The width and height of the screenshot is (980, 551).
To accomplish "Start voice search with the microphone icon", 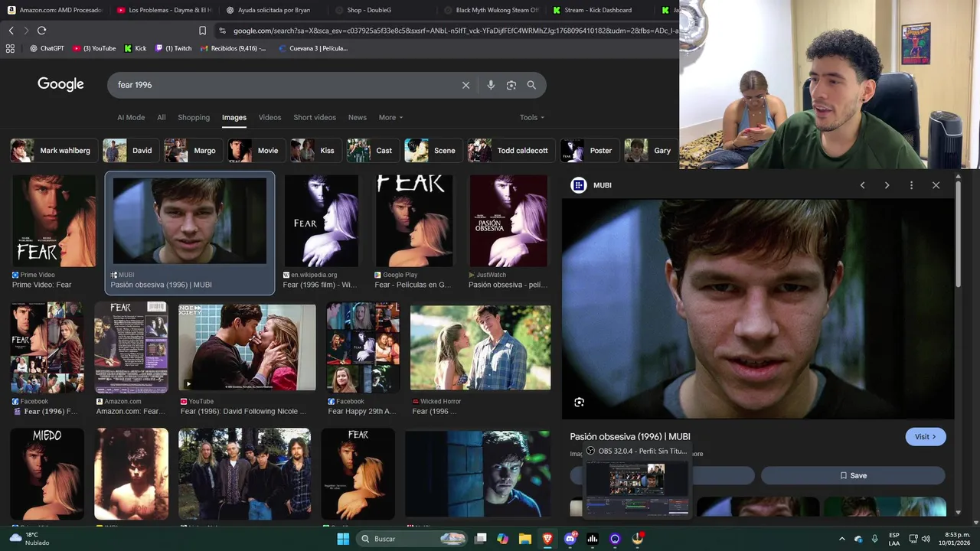I will click(491, 85).
